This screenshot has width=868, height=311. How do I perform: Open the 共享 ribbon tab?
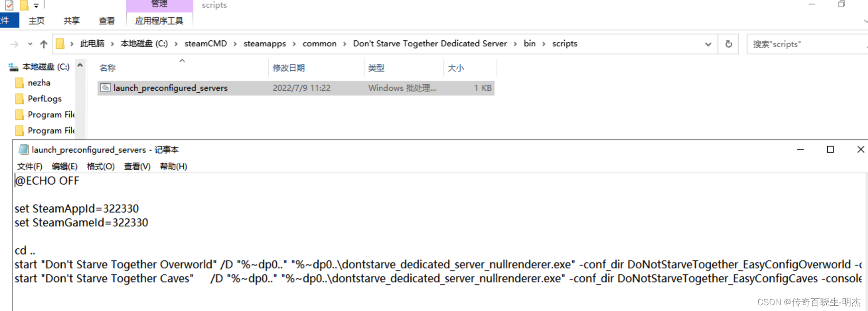72,21
